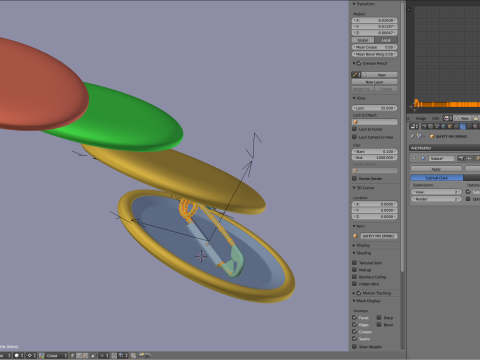The height and width of the screenshot is (360, 480).
Task: Open the Scene properties tab
Action: [437, 126]
